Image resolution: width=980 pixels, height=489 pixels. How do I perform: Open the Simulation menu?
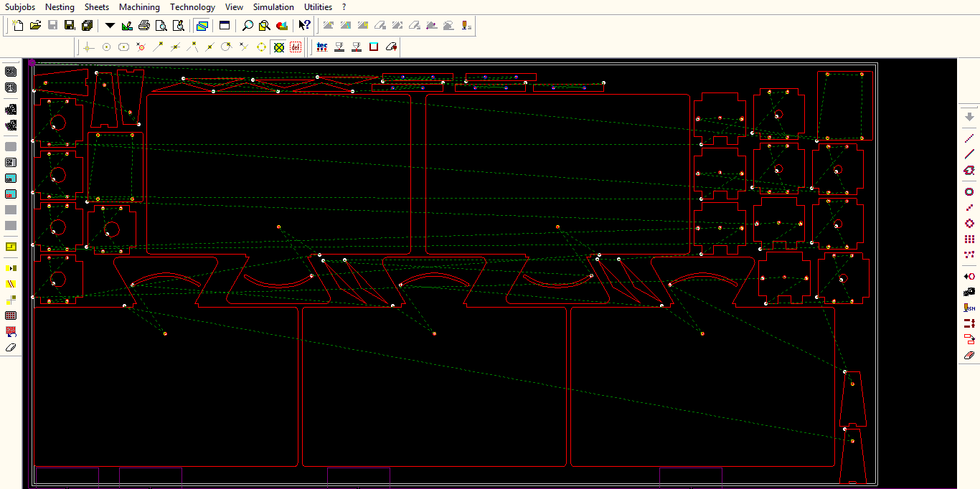(273, 7)
